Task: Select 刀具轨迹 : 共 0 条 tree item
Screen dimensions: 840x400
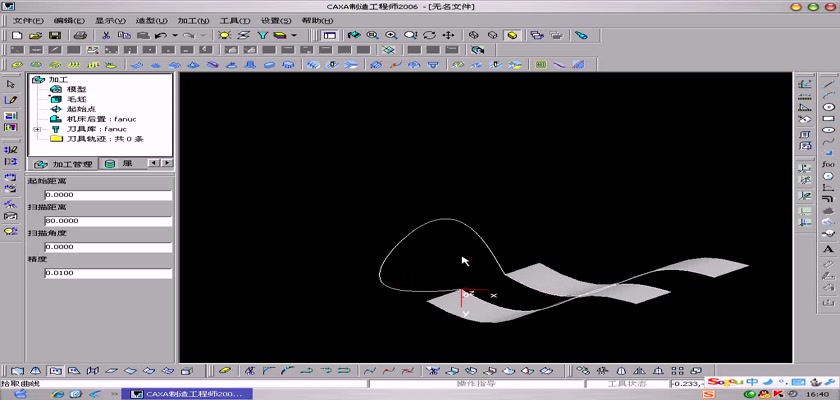Action: pos(104,139)
